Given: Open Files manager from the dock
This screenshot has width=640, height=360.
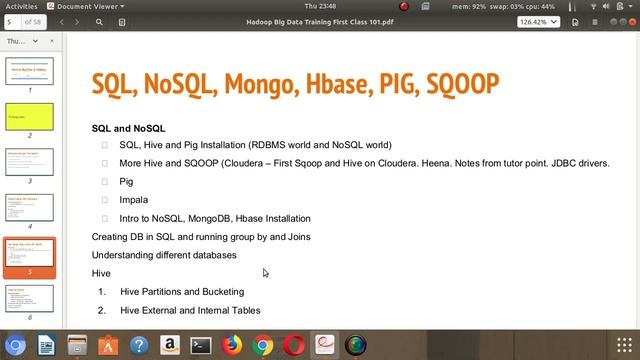Looking at the screenshot, I should [77, 345].
